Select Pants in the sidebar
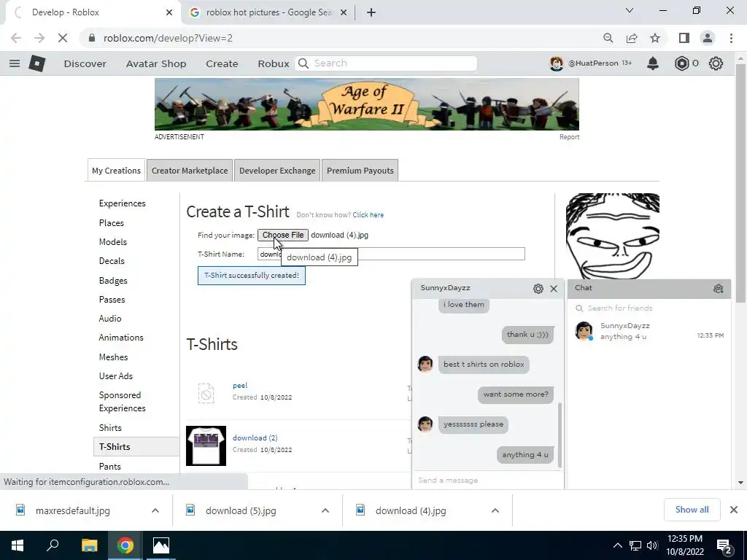 point(109,466)
